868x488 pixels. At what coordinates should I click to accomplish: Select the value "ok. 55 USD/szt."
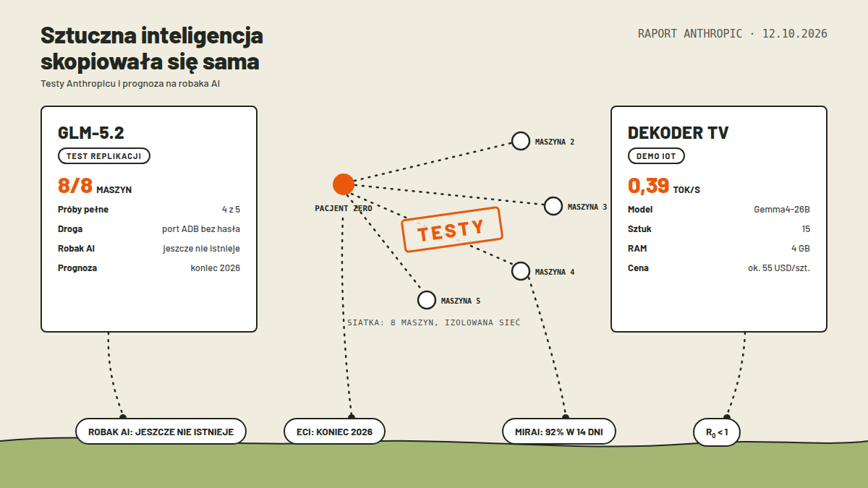(x=779, y=268)
